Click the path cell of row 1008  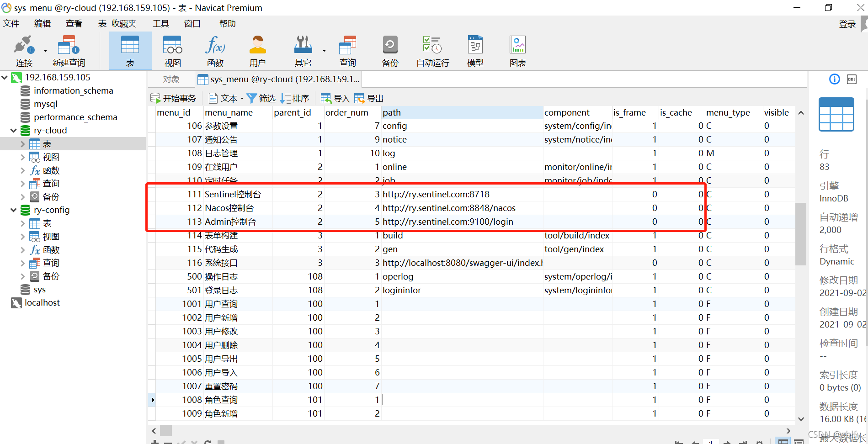pos(462,400)
